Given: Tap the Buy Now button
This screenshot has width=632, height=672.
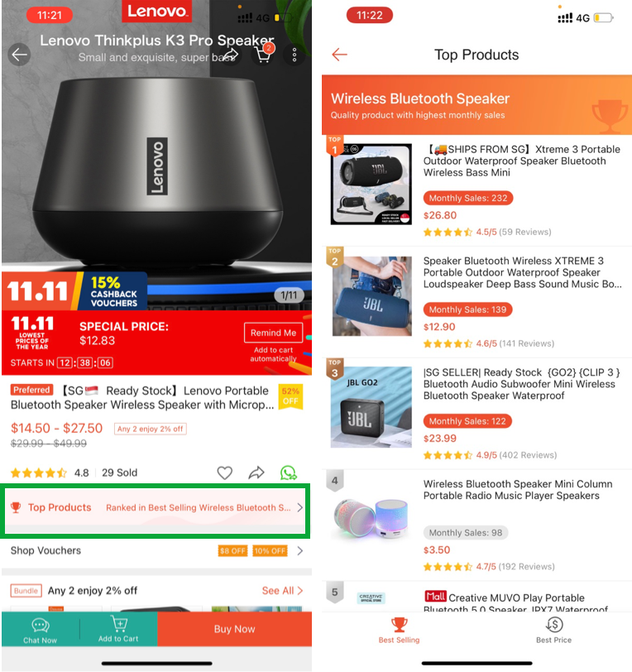Looking at the screenshot, I should [x=234, y=629].
